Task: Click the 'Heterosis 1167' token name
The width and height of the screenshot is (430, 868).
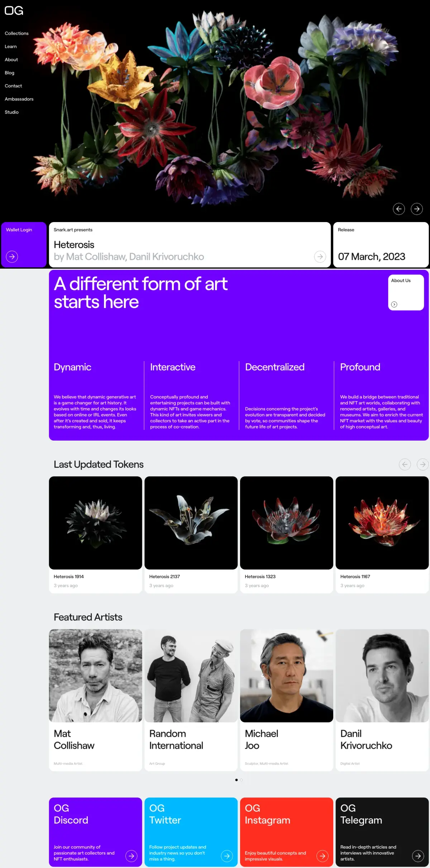Action: click(355, 576)
